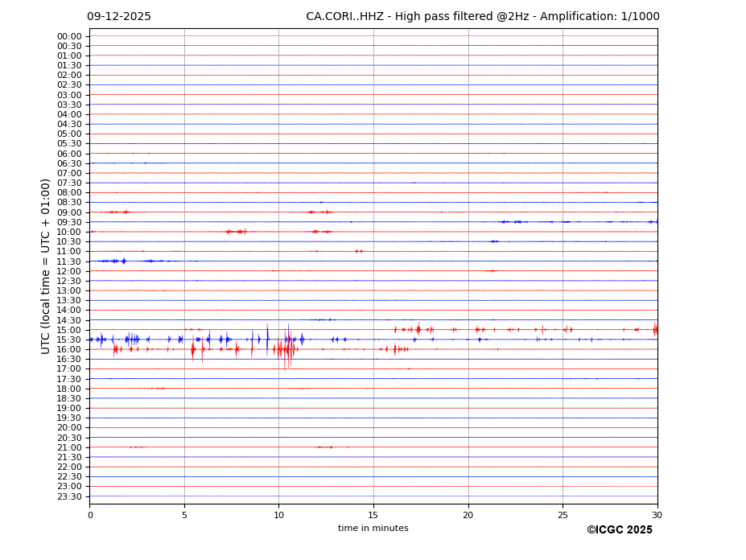Select the 00:00 time row label
This screenshot has width=746, height=560.
point(69,36)
